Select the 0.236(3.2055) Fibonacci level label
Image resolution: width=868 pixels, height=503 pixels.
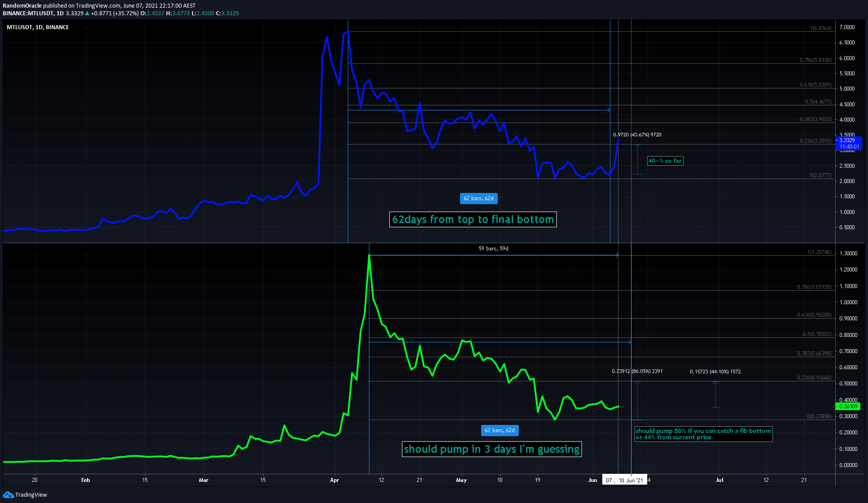[x=815, y=141]
